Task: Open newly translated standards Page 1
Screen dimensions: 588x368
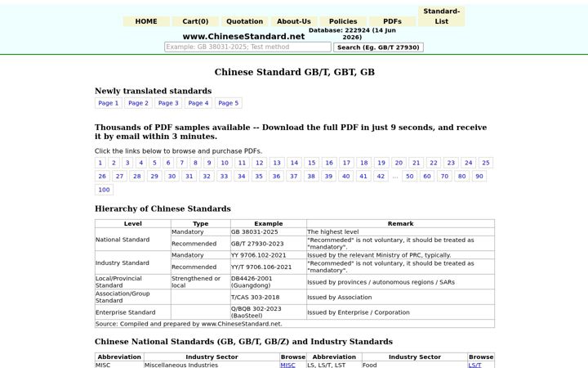Action: point(109,103)
